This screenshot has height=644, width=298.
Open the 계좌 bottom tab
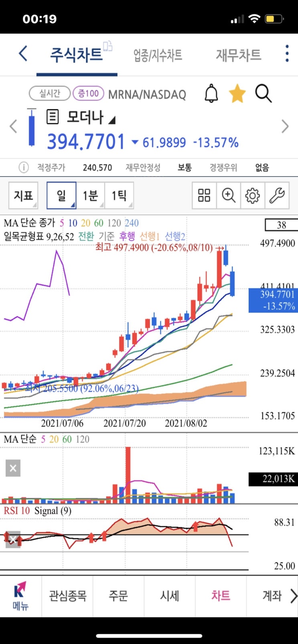pyautogui.click(x=272, y=596)
